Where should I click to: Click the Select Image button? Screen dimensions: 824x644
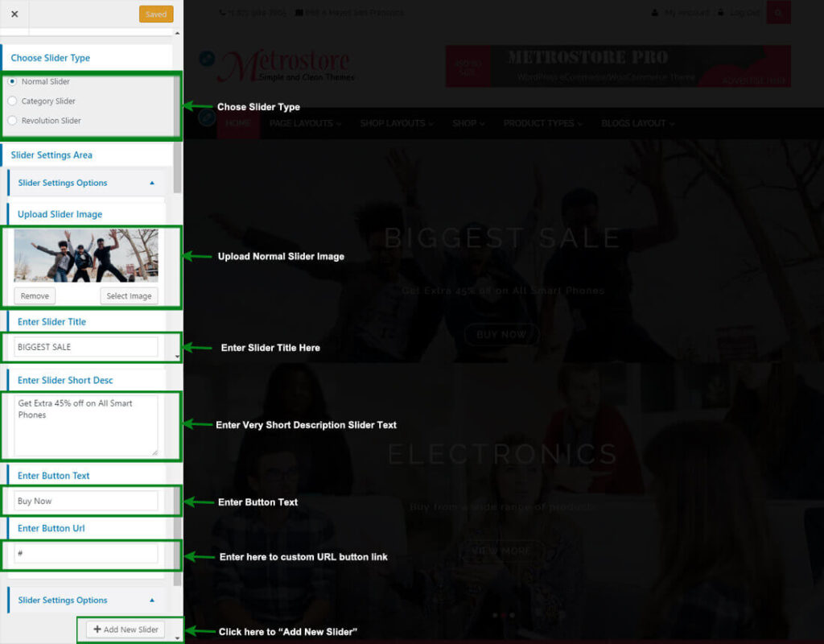(x=129, y=296)
